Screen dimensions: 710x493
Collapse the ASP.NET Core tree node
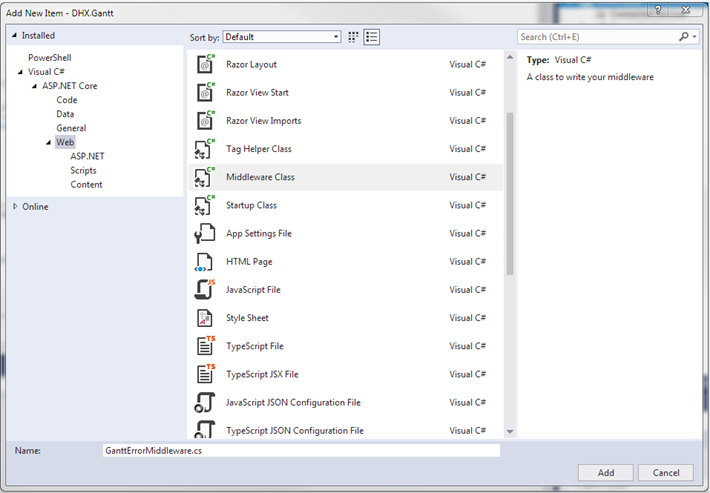(x=34, y=86)
